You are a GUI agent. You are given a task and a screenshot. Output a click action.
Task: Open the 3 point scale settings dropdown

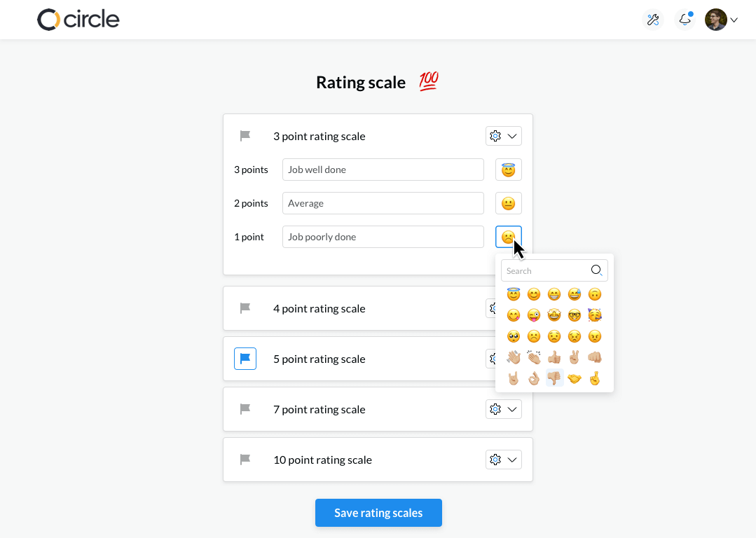(504, 136)
